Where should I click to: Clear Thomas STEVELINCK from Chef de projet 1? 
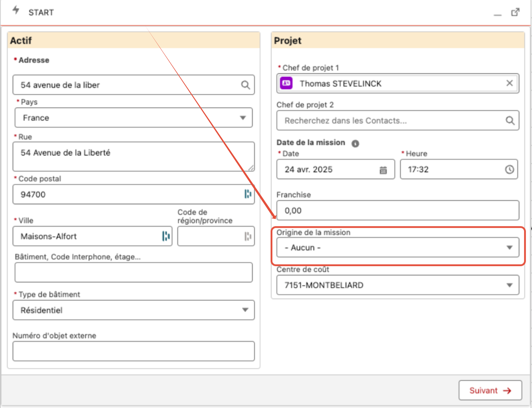[x=509, y=83]
